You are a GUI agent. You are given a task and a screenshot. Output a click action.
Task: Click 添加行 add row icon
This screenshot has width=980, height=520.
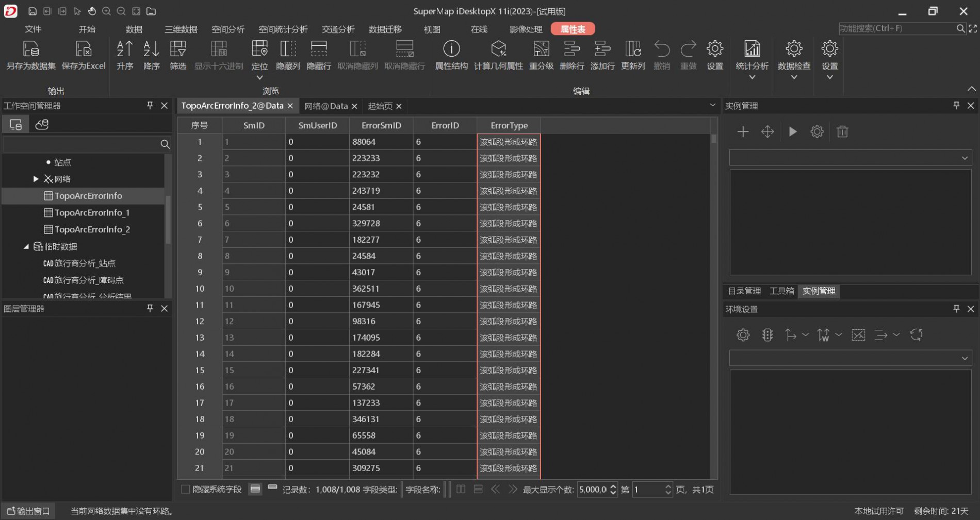point(602,49)
